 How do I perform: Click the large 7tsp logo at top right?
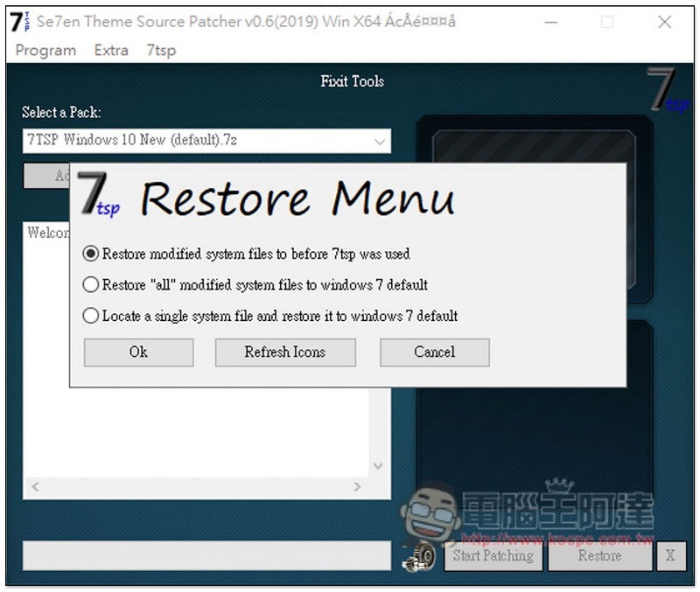click(x=668, y=90)
